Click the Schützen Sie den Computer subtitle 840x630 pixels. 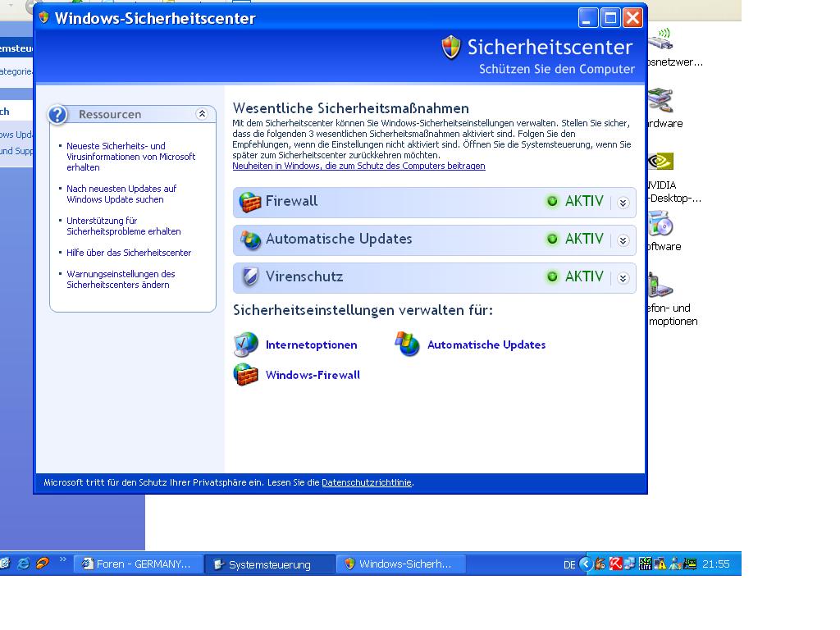pyautogui.click(x=557, y=69)
